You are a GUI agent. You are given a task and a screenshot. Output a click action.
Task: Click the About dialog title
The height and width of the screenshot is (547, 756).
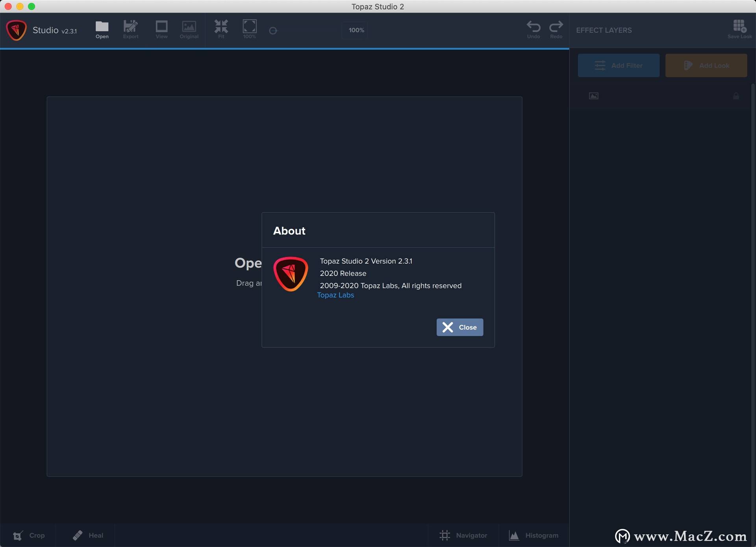[x=289, y=231]
